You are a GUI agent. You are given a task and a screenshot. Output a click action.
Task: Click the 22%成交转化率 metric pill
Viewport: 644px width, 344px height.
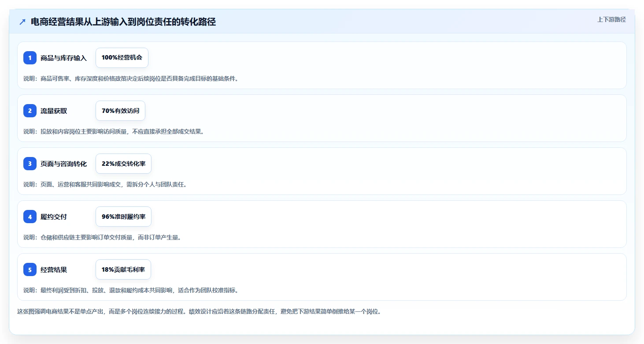pos(123,164)
